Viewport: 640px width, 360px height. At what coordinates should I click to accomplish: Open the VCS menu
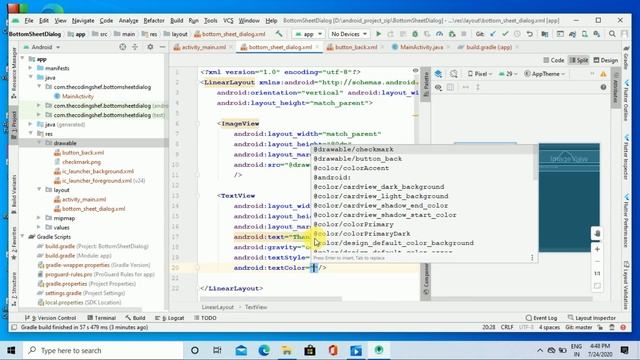click(x=228, y=20)
